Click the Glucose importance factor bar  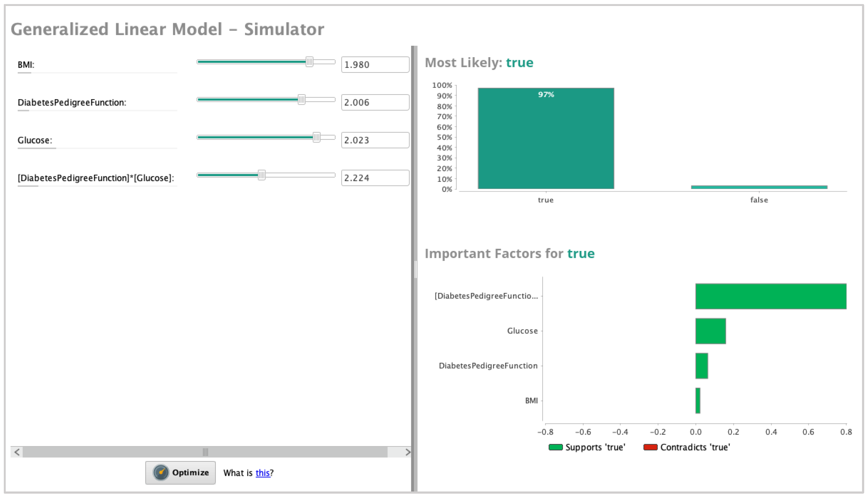[x=710, y=331]
